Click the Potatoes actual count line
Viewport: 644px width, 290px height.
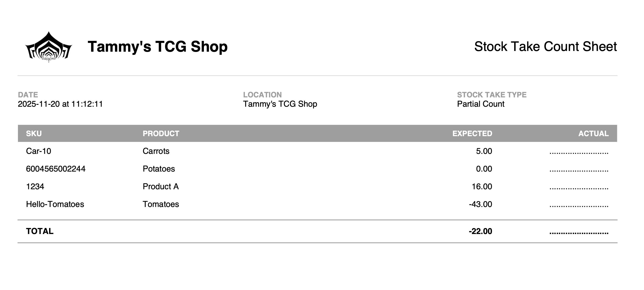579,170
